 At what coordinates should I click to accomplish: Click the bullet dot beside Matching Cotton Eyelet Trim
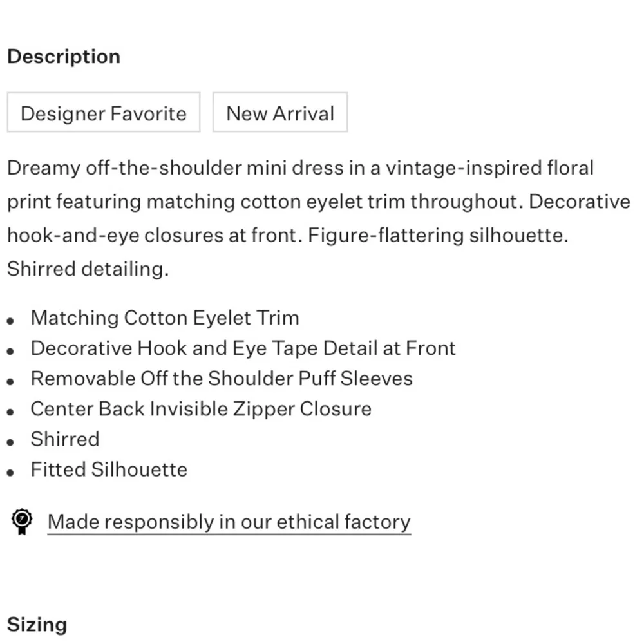[x=11, y=321]
